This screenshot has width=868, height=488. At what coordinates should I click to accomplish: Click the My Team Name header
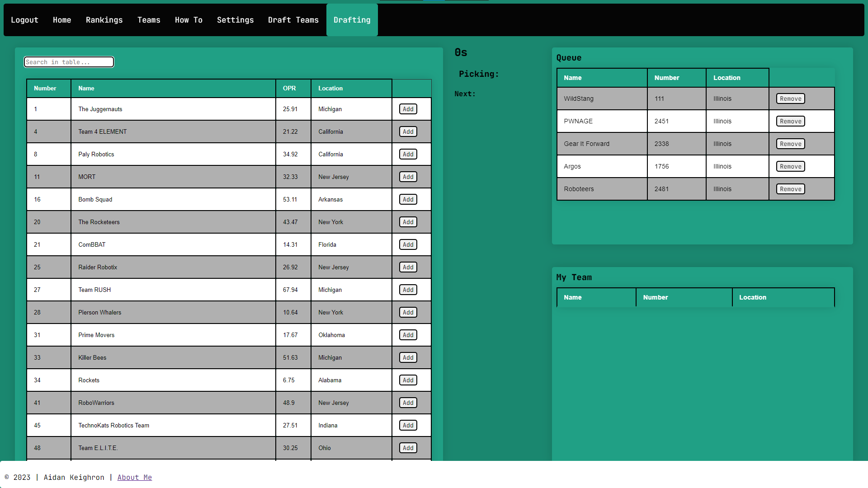coord(596,297)
